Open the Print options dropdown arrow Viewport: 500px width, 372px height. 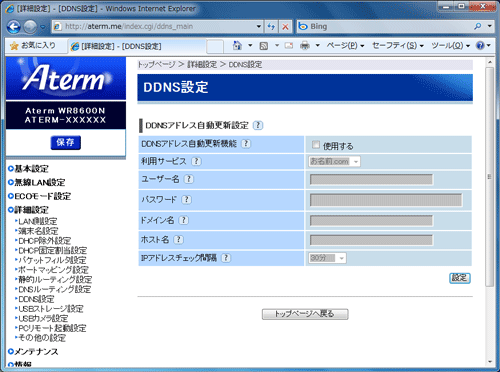(x=318, y=46)
